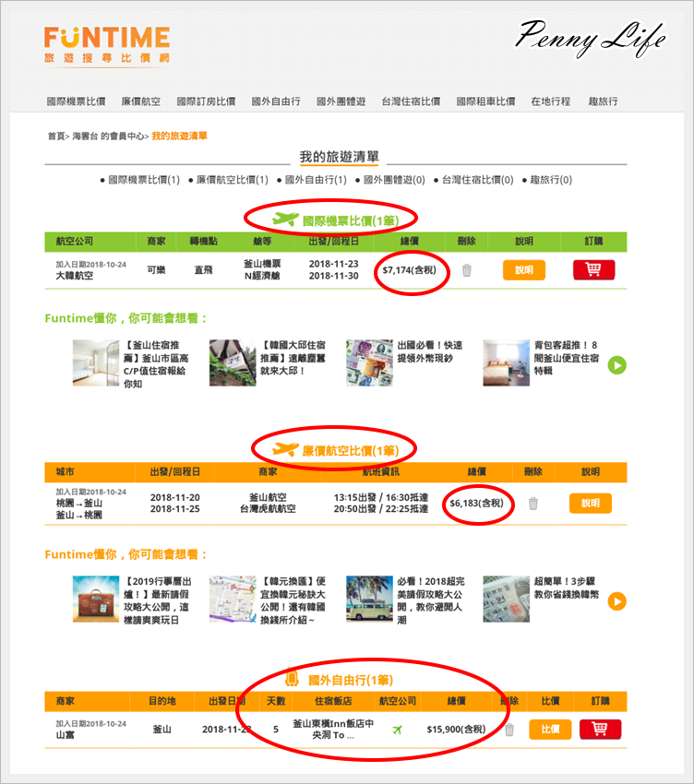Open 廉價航空 menu
Viewport: 694px width, 784px height.
[141, 101]
